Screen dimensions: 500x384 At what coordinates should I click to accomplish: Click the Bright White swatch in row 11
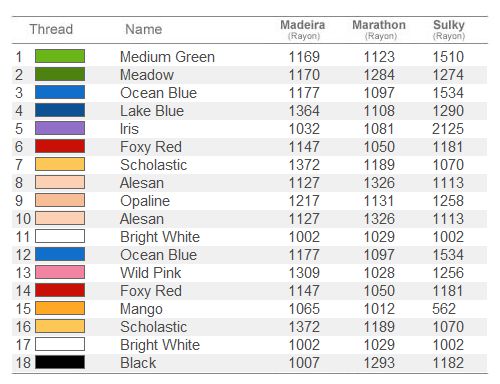(x=60, y=236)
